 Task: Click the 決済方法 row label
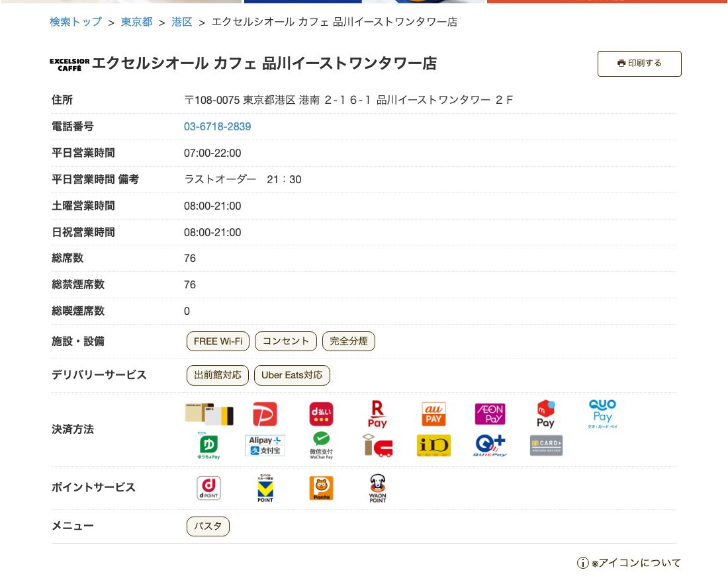coord(72,429)
